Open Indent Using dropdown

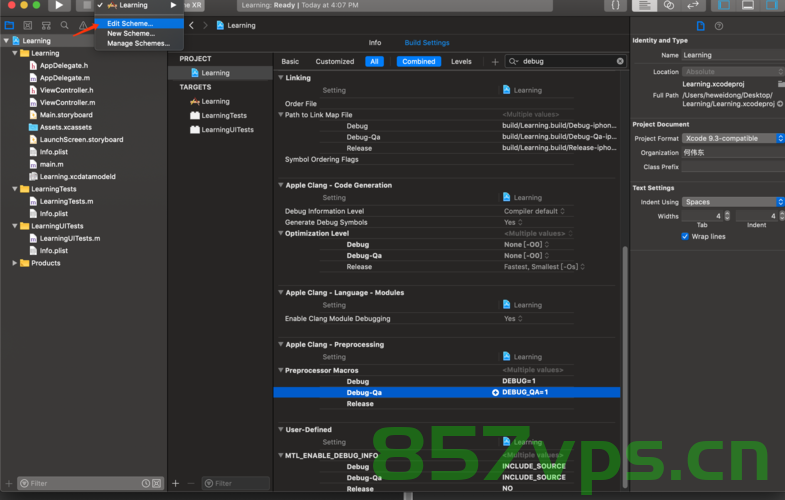(x=733, y=202)
